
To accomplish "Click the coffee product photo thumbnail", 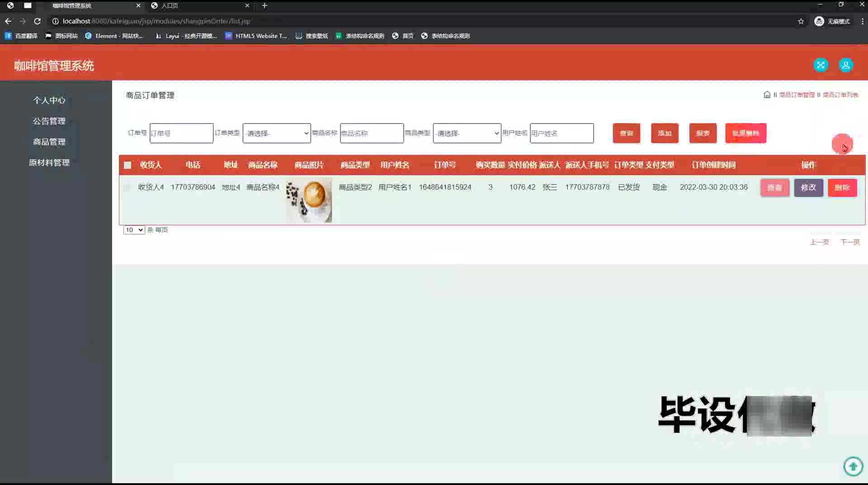I will pyautogui.click(x=309, y=200).
